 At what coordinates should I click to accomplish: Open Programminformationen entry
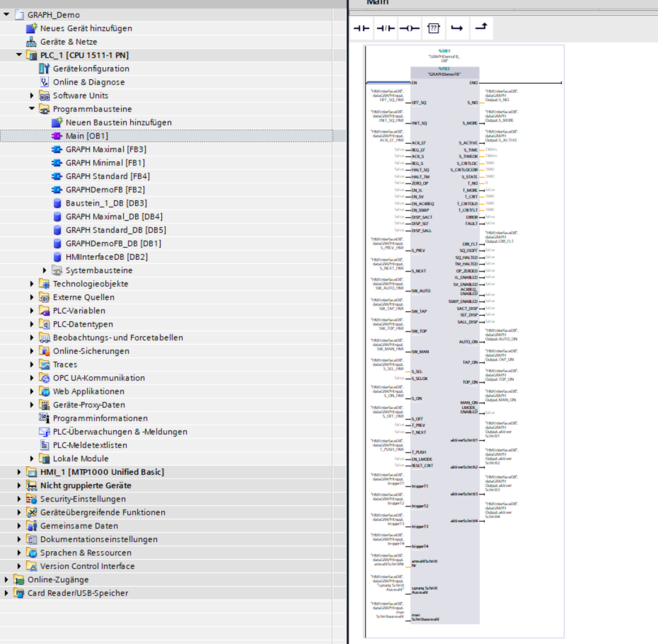pyautogui.click(x=100, y=418)
